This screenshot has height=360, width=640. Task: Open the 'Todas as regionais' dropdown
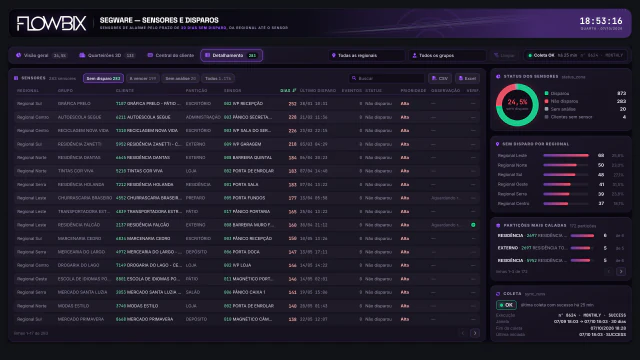click(x=366, y=56)
